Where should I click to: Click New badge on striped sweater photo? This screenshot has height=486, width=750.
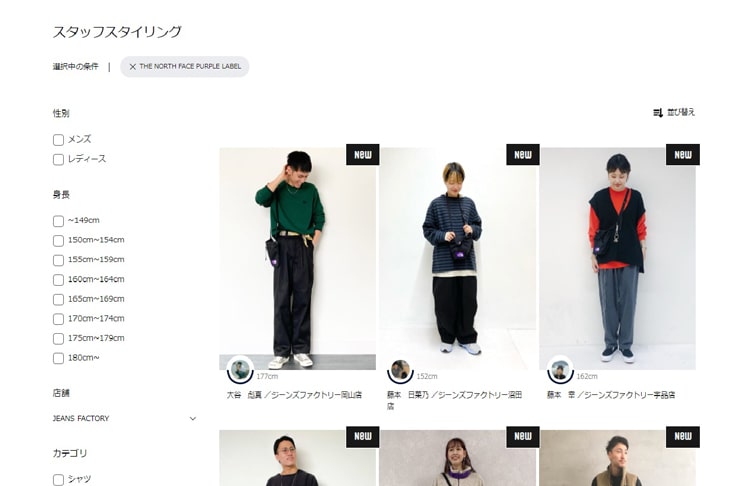pos(523,155)
